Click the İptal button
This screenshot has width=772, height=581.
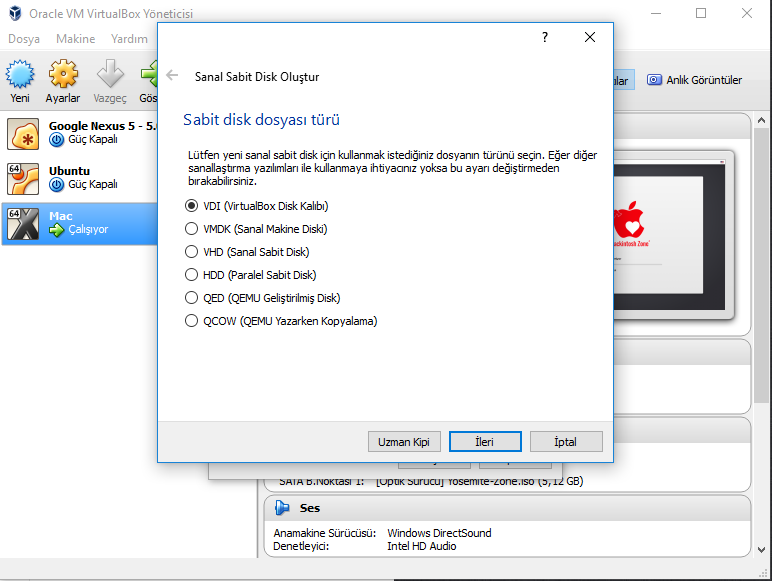pyautogui.click(x=566, y=442)
